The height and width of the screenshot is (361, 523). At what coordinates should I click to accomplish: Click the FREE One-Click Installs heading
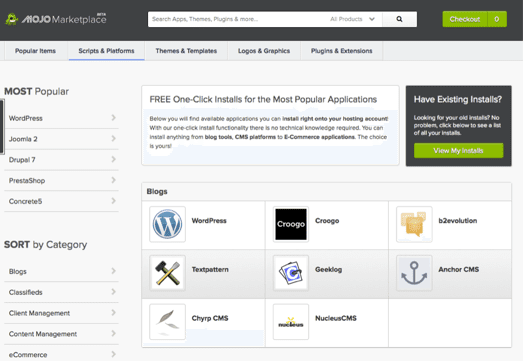tap(263, 99)
